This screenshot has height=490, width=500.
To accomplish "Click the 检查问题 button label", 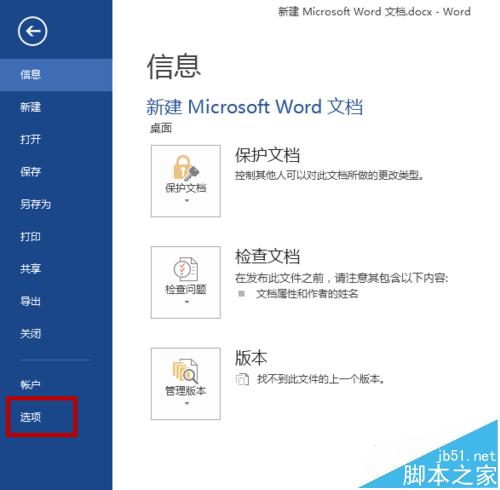I will pos(186,289).
